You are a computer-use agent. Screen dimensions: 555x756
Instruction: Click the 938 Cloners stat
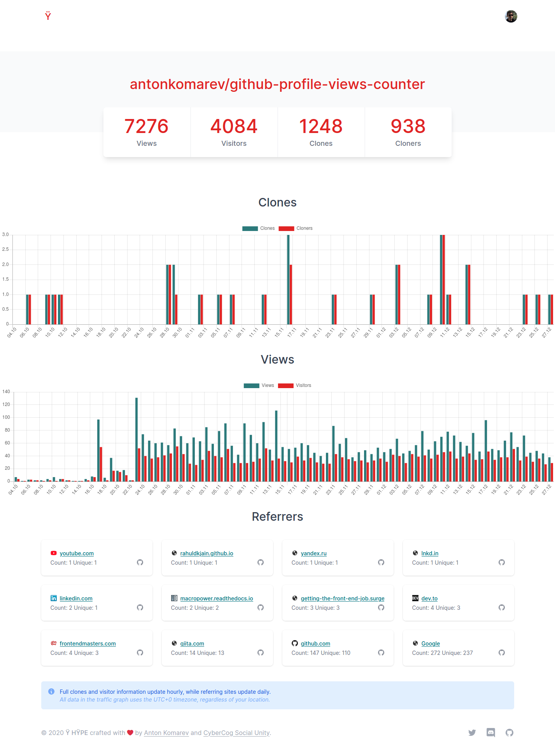click(x=408, y=132)
